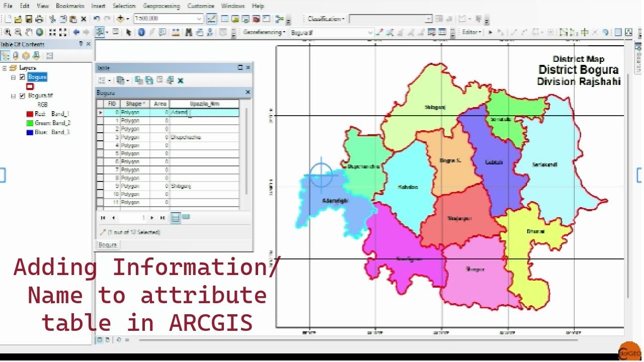Open the Editor toolbar icon
Image resolution: width=644 pixels, height=362 pixels.
pos(212,19)
